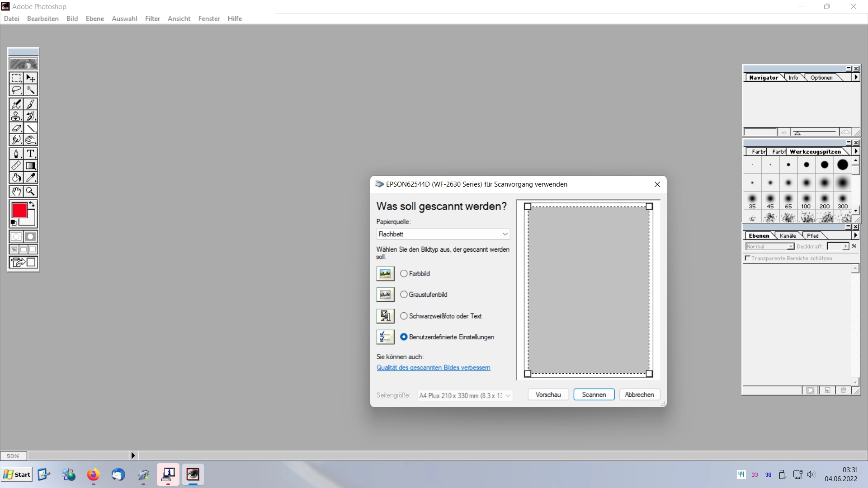Click the Abbrechen button
Image resolution: width=868 pixels, height=488 pixels.
pyautogui.click(x=639, y=394)
